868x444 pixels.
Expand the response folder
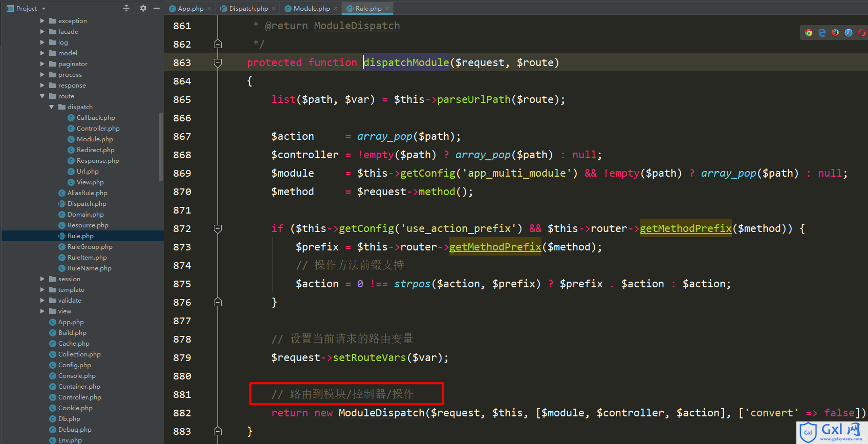pyautogui.click(x=42, y=86)
